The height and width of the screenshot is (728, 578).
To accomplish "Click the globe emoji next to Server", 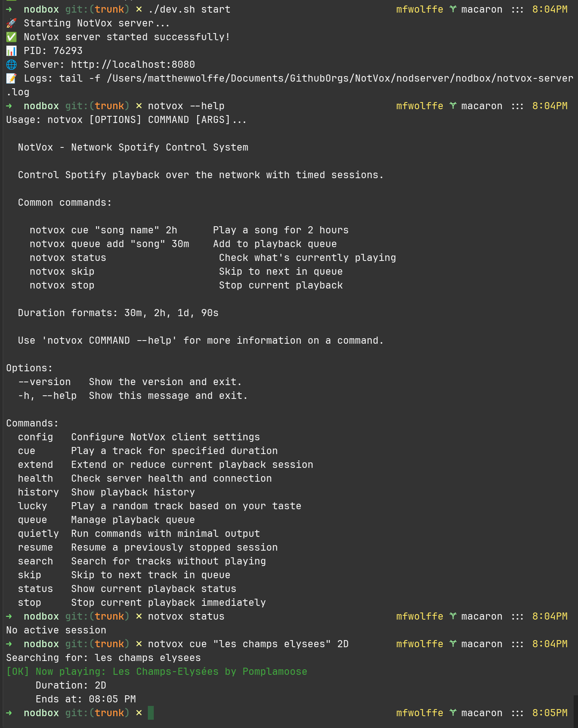I will click(x=11, y=65).
